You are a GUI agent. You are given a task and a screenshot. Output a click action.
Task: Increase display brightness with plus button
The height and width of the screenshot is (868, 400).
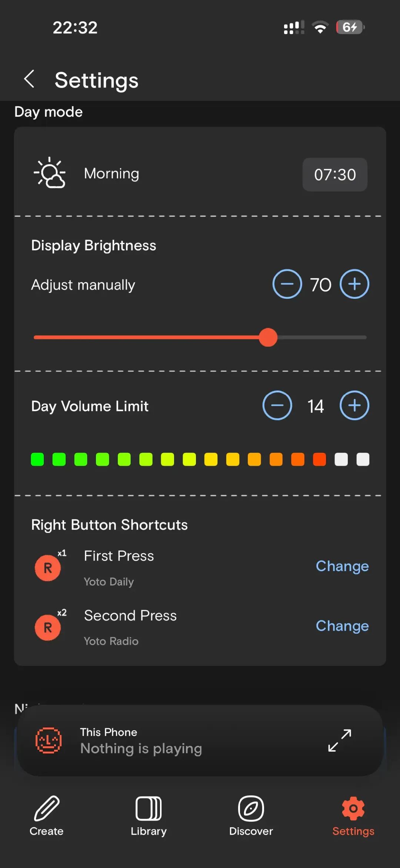[x=354, y=284]
